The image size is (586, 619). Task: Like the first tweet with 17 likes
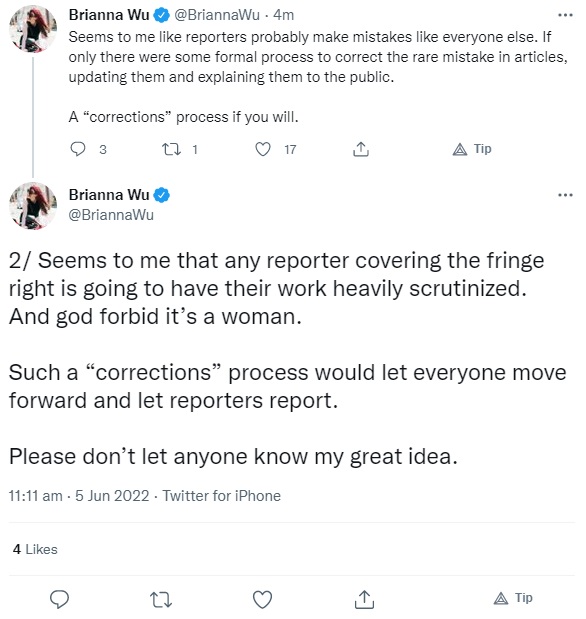click(263, 149)
